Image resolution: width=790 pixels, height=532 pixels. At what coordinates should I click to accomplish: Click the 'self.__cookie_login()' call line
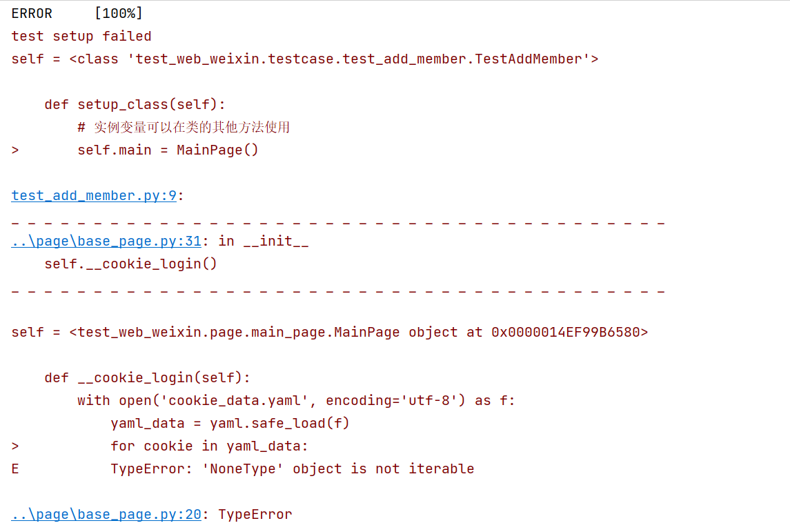(x=131, y=264)
